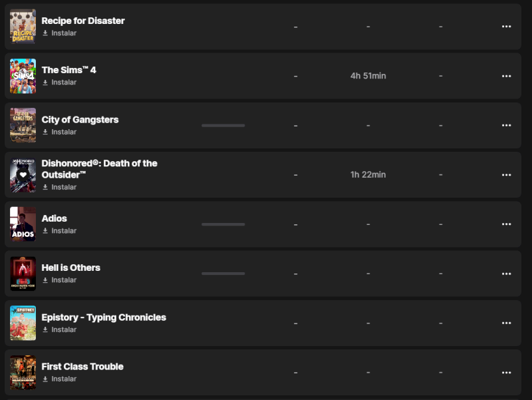Open three-dot menu for The Sims 4

click(506, 76)
